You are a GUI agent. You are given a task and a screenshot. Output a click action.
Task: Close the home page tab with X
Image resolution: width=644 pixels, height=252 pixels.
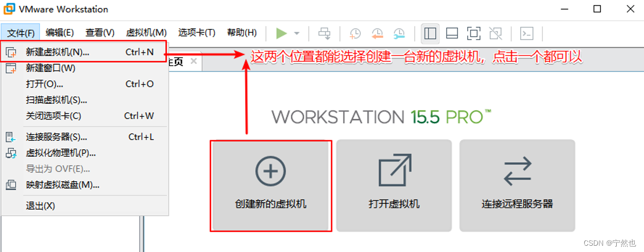click(x=194, y=61)
